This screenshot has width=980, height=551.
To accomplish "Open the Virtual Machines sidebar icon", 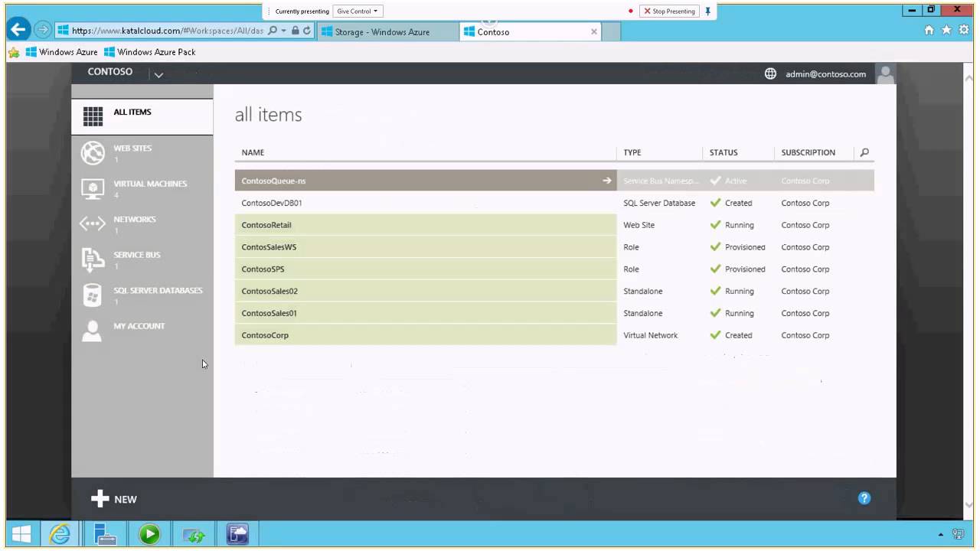I will 93,188.
